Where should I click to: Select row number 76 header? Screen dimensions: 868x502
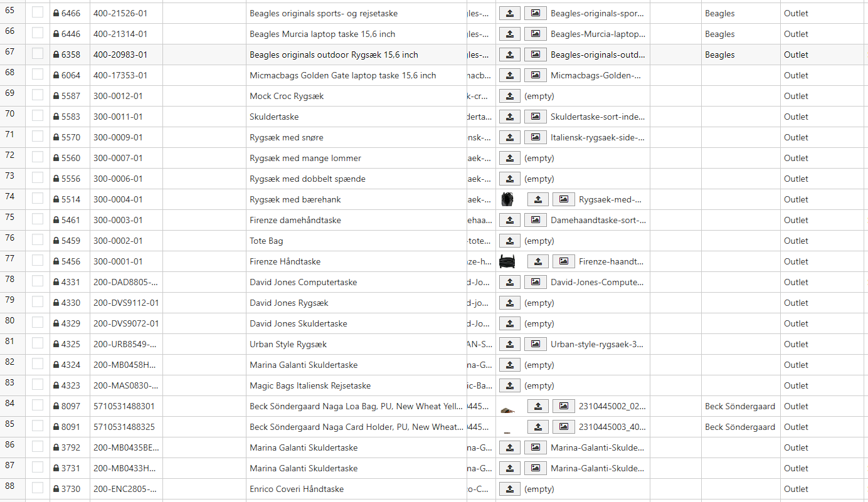point(13,241)
